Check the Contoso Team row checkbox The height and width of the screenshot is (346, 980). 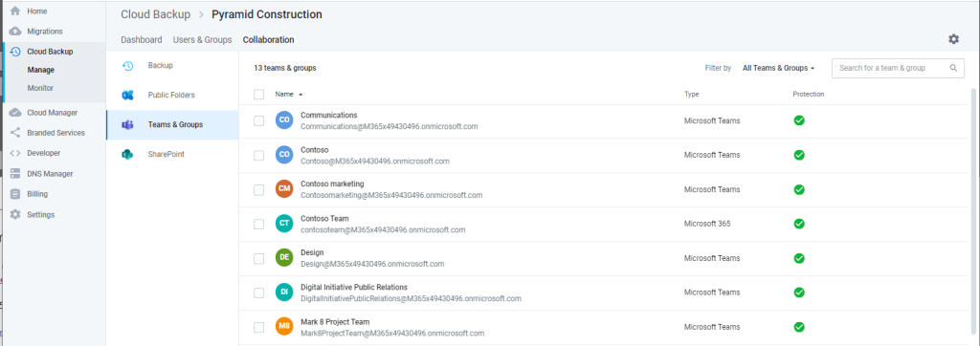click(x=258, y=225)
